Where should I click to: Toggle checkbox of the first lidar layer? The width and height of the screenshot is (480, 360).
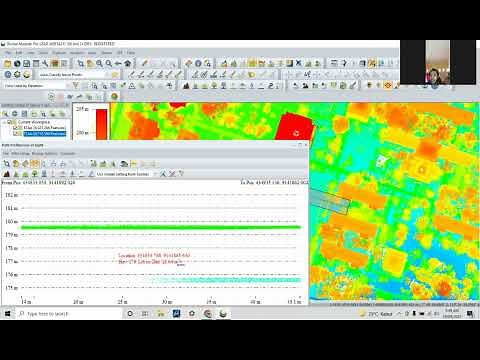(x=16, y=128)
